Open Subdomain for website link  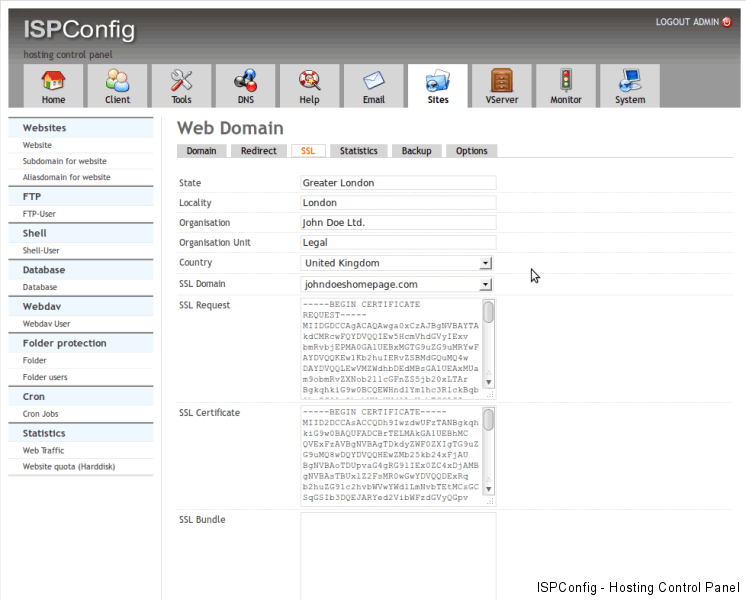coord(65,161)
